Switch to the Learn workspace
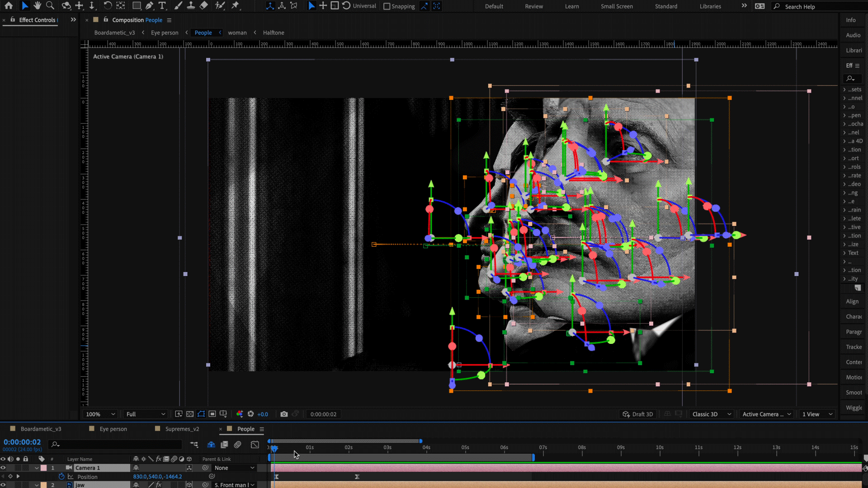 point(572,6)
